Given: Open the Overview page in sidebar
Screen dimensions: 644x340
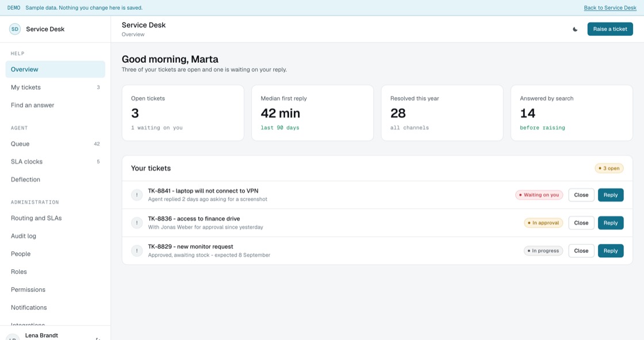Looking at the screenshot, I should click(x=55, y=70).
